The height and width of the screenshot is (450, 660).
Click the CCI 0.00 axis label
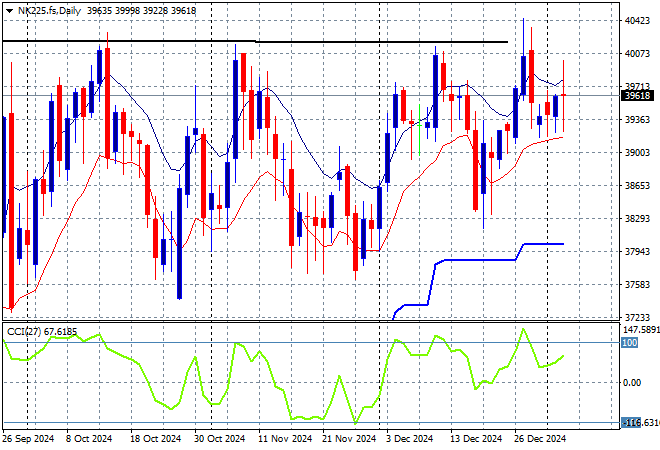633,383
